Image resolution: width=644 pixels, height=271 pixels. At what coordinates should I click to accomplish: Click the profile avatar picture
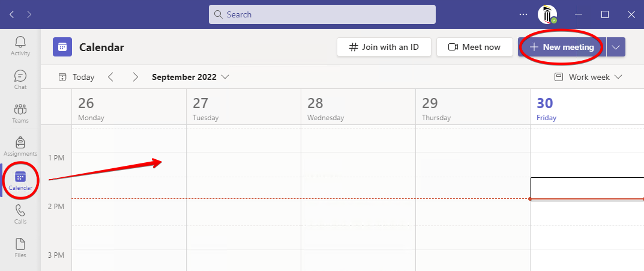[x=547, y=14]
